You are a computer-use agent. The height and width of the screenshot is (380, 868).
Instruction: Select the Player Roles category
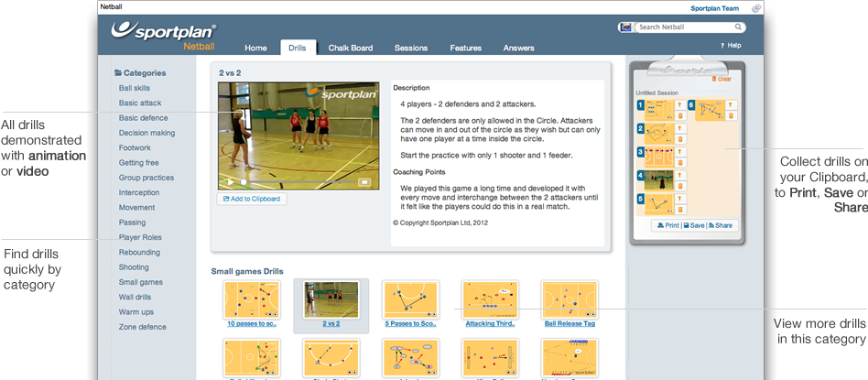[140, 238]
